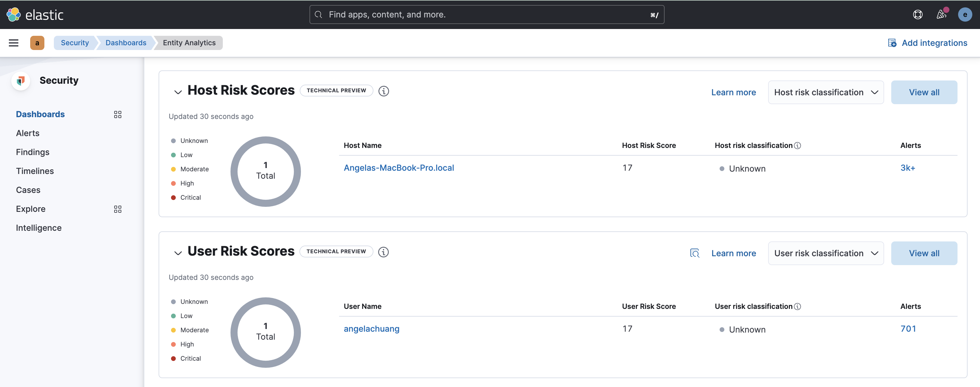Open the Angelas-MacBook-Pro.local host link

coord(399,167)
